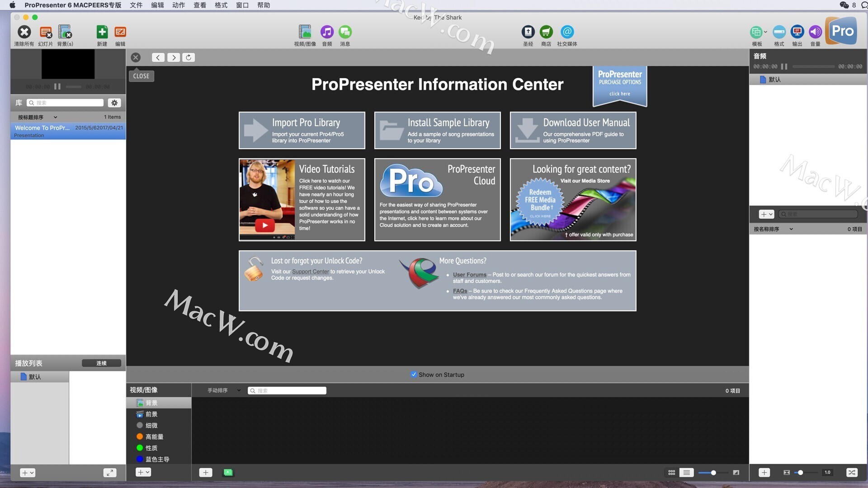This screenshot has height=488, width=868.
Task: Open the 格式 format toolbar icon
Action: coord(779,32)
